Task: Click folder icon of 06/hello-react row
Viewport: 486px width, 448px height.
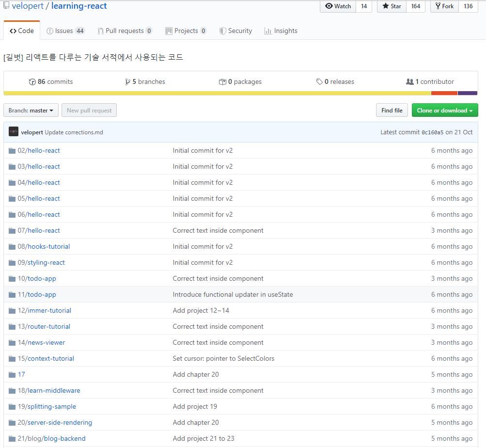Action: [12, 215]
